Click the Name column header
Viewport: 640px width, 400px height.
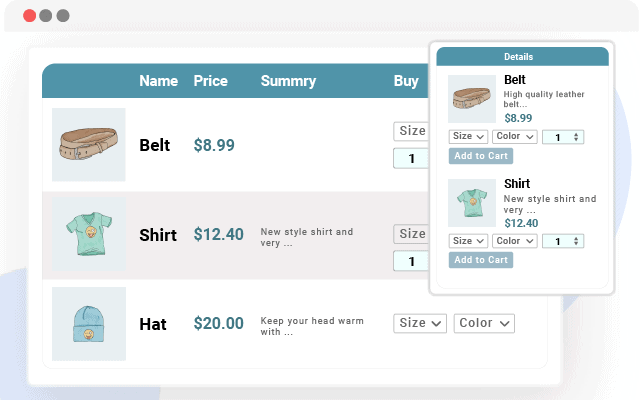pos(158,81)
